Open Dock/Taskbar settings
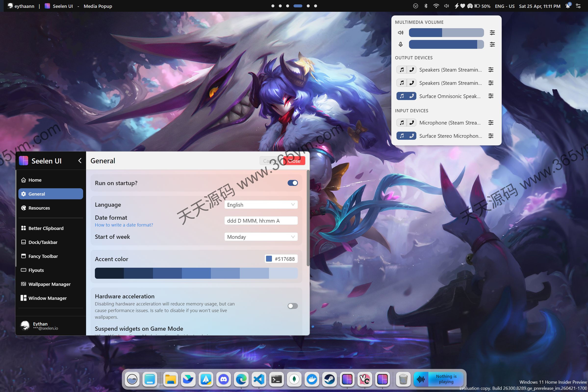The image size is (588, 392). click(x=51, y=242)
